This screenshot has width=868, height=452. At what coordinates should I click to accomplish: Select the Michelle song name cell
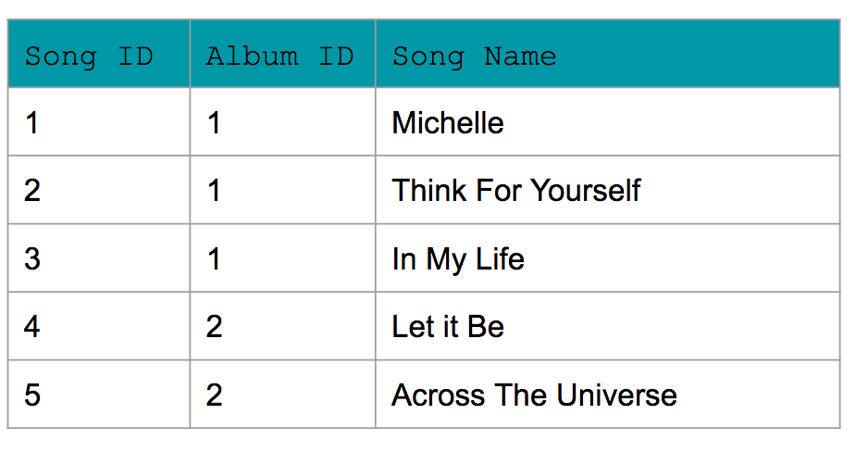[x=448, y=122]
